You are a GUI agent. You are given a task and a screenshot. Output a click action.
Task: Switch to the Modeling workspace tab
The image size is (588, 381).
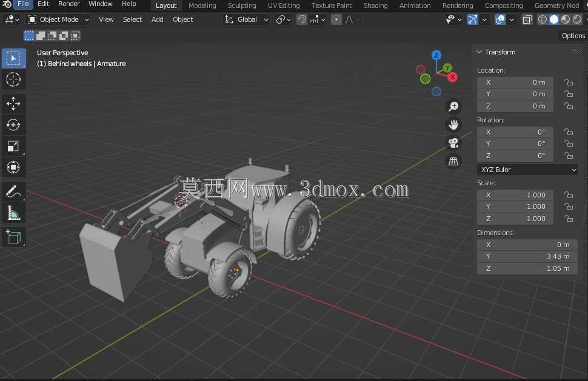coord(202,5)
